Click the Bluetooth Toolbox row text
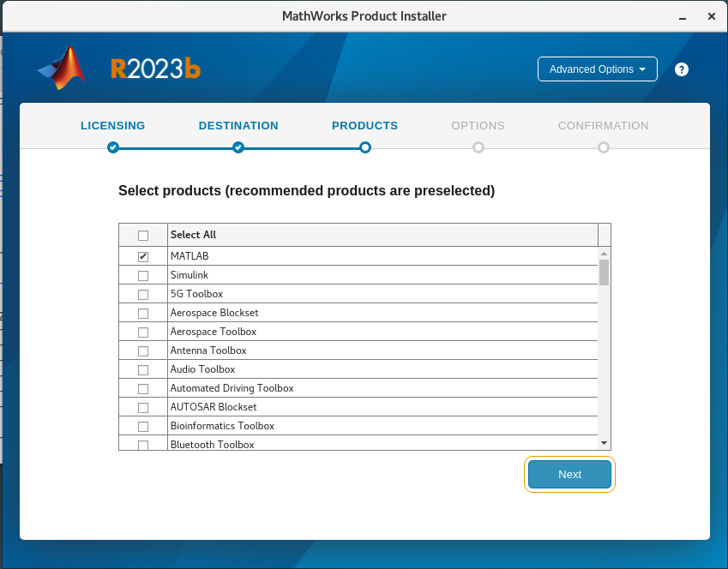Viewport: 728px width, 569px height. coord(212,445)
